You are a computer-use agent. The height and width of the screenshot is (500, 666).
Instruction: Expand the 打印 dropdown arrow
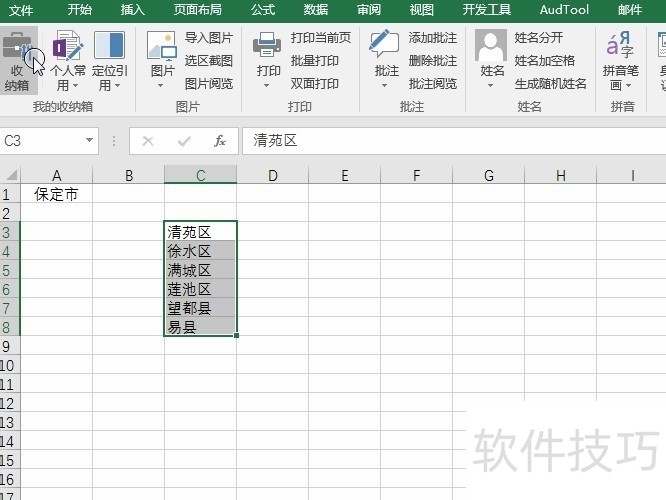[x=266, y=86]
